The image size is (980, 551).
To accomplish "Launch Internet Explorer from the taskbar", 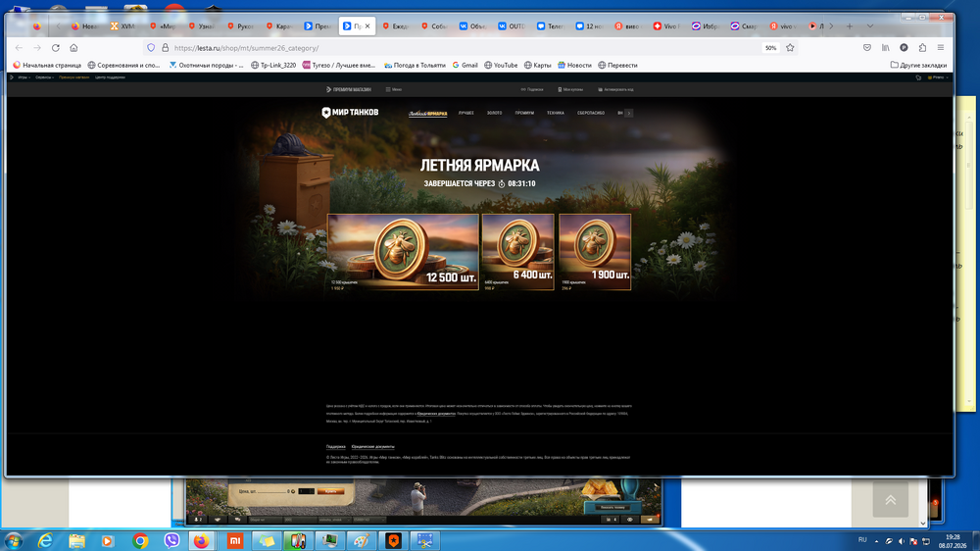I will [45, 541].
